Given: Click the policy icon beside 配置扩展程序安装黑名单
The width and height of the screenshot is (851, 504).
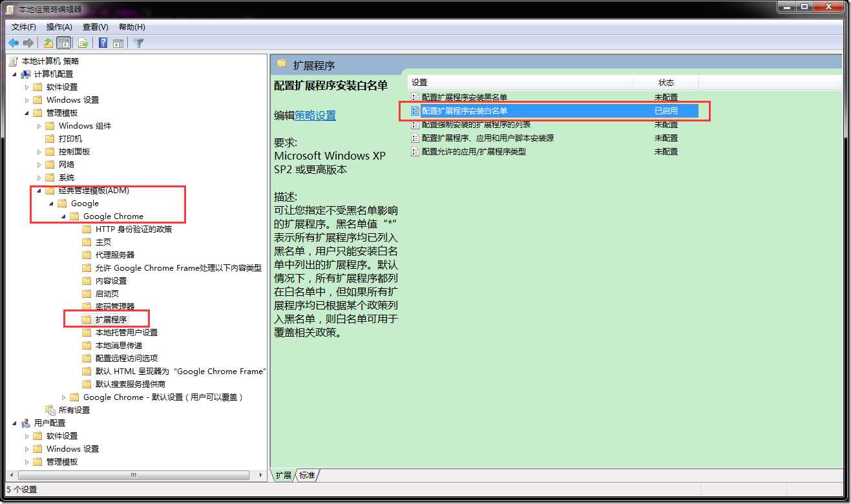Looking at the screenshot, I should pyautogui.click(x=416, y=98).
